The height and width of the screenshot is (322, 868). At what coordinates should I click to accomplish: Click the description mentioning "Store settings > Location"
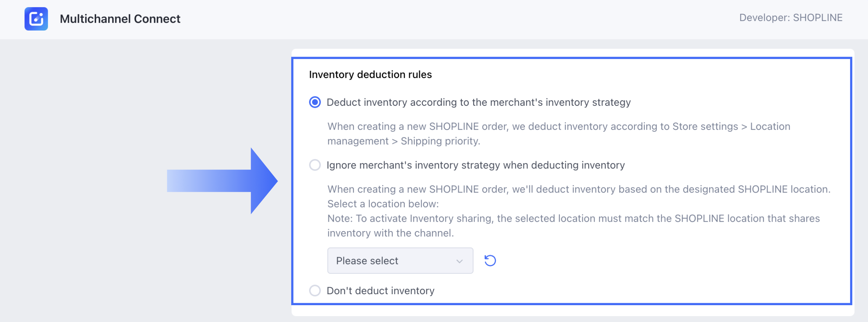pyautogui.click(x=559, y=126)
